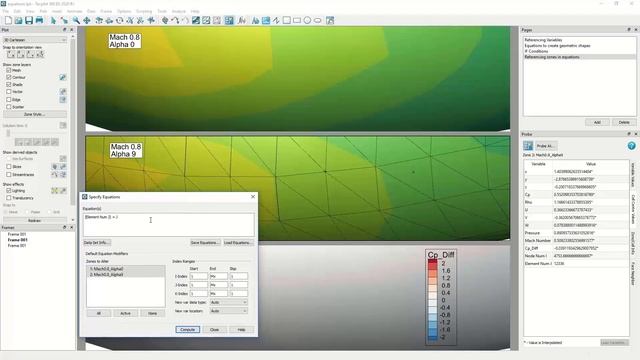This screenshot has width=640, height=360.
Task: Switch to Face Neighbor vertical tab
Action: [633, 274]
